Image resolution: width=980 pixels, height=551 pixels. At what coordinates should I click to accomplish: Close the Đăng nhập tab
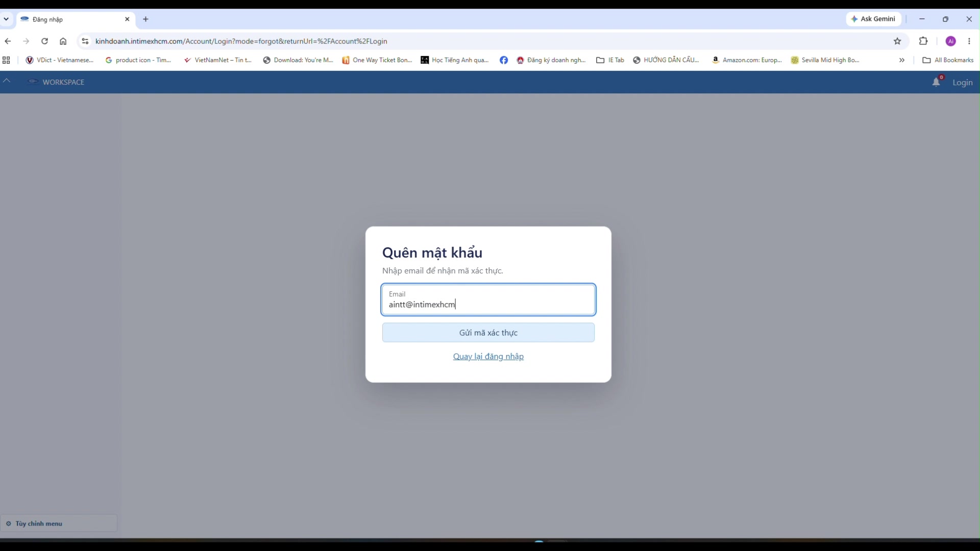128,19
